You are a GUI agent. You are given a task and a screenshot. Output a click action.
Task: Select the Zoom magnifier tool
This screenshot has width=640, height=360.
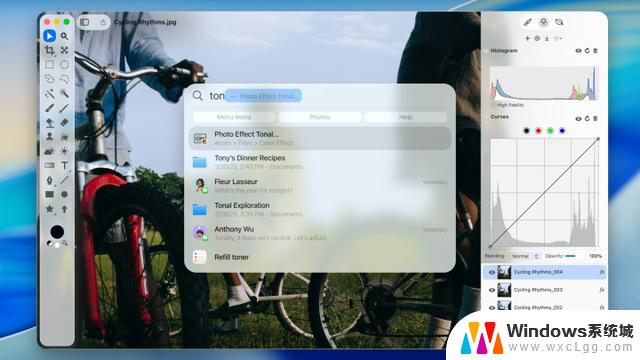pyautogui.click(x=64, y=36)
